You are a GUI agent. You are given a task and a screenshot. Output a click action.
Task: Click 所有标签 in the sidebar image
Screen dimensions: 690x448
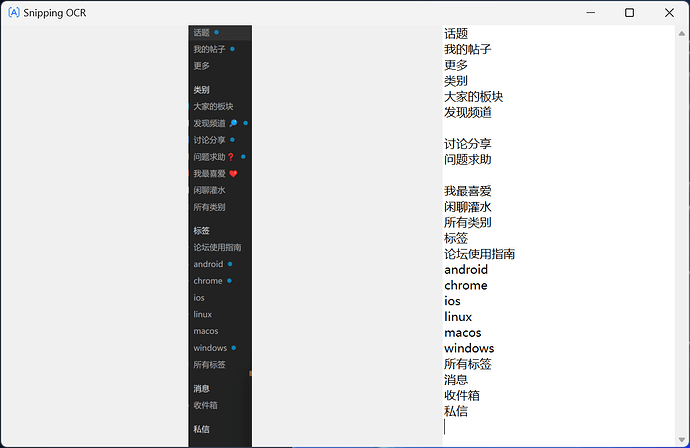[x=209, y=364]
